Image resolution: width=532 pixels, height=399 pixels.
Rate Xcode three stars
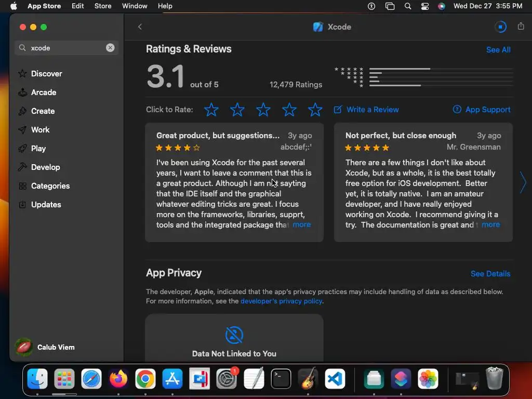(263, 110)
